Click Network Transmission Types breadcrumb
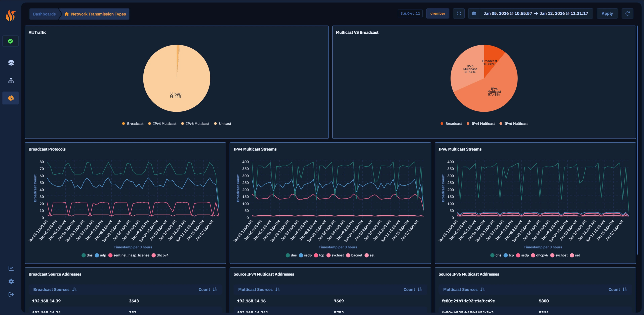644x315 pixels. tap(98, 14)
